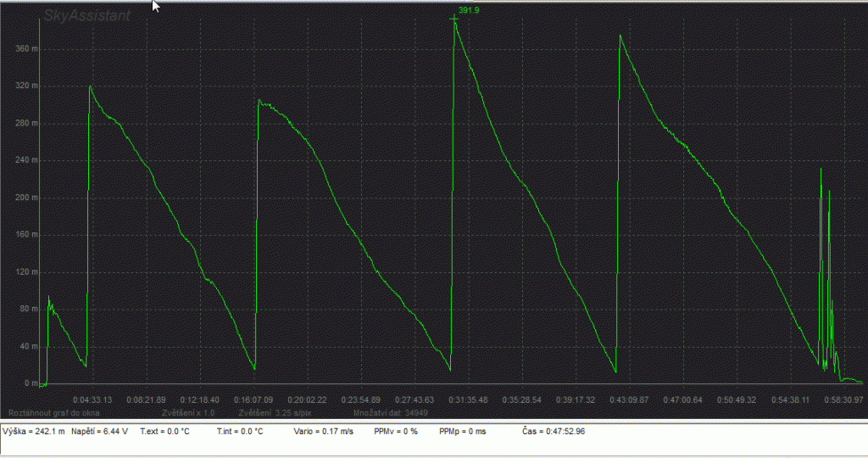Click the 'Zvětšení x 1.0' zoom label

pyautogui.click(x=193, y=412)
